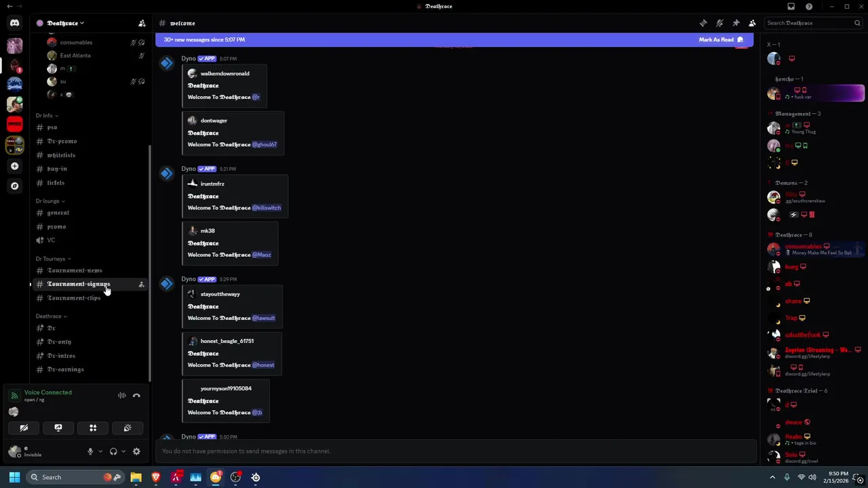This screenshot has width=868, height=488.
Task: Collapse the Dr lounge category
Action: pos(50,201)
